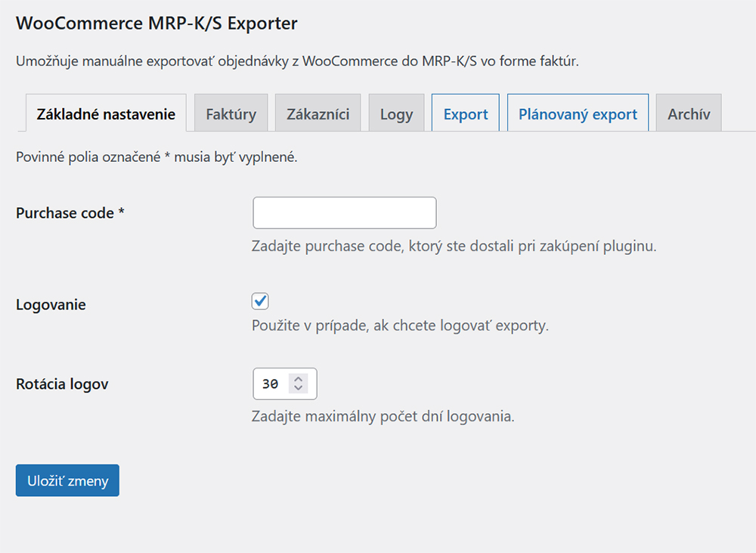This screenshot has width=756, height=553.
Task: Switch to the Archív tab
Action: 689,113
